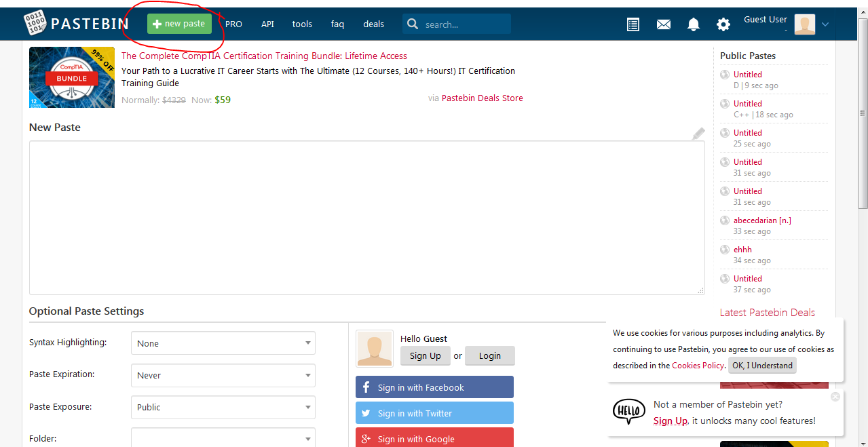
Task: Click the Sign Up button
Action: click(x=426, y=355)
